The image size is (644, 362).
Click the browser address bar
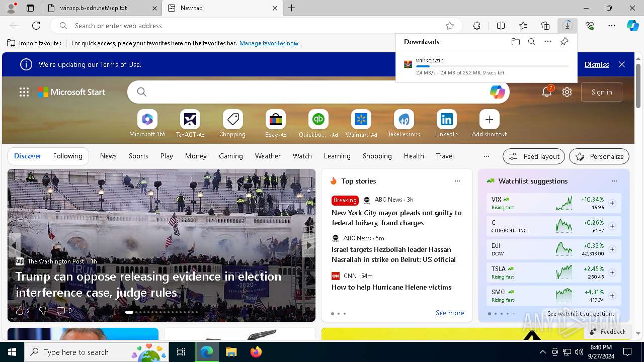[257, 26]
